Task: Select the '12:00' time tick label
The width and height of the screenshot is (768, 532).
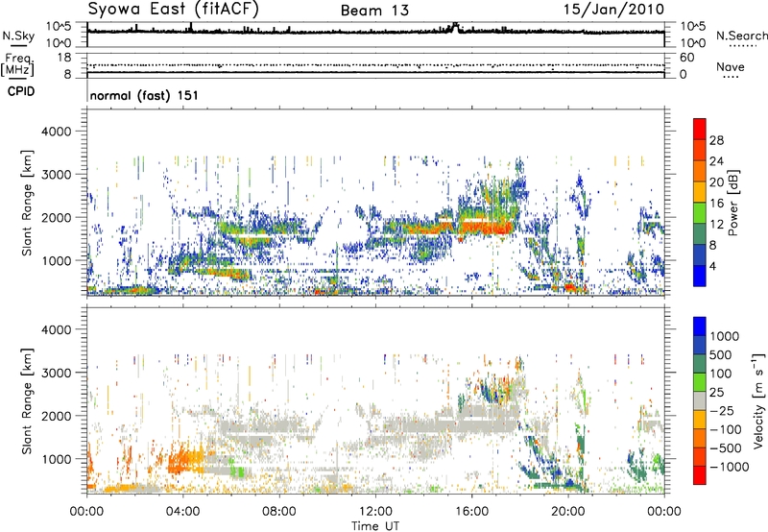Action: (375, 512)
